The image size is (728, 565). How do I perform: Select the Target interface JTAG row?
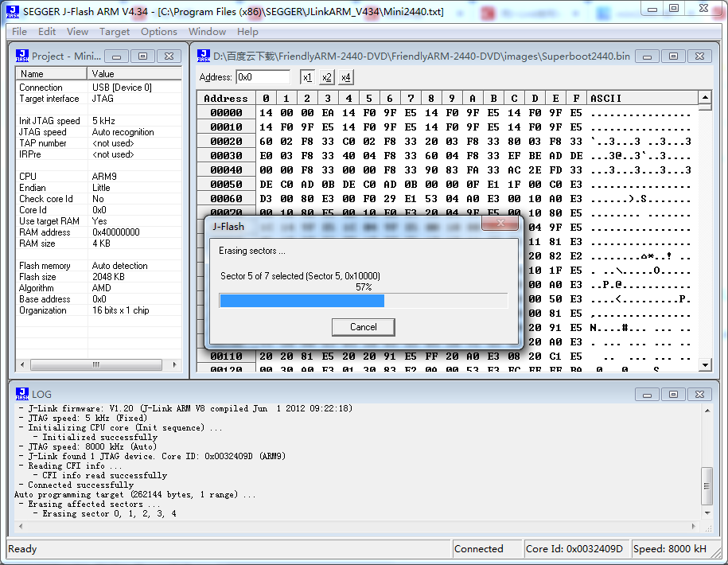click(99, 99)
